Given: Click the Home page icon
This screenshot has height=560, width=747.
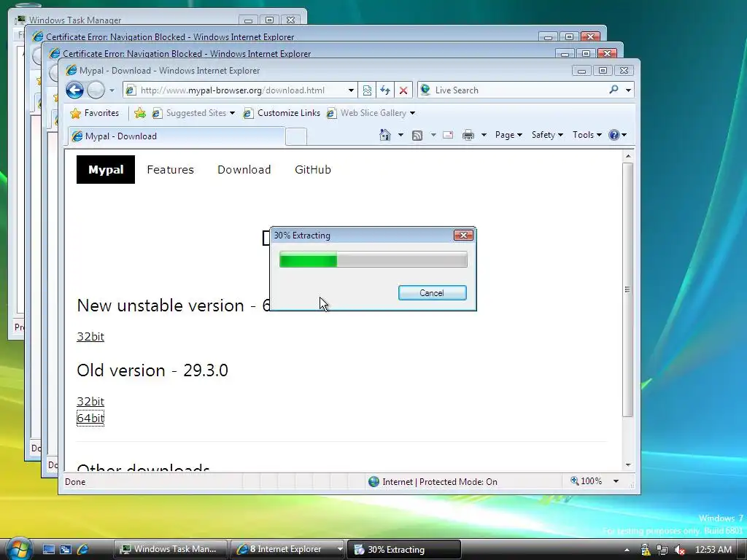Looking at the screenshot, I should (385, 135).
